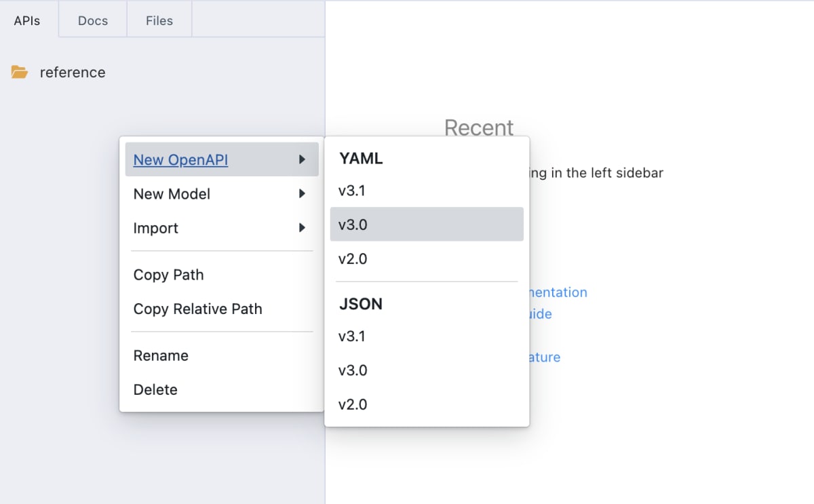Select Delete from the context menu
The height and width of the screenshot is (504, 814).
tap(155, 389)
